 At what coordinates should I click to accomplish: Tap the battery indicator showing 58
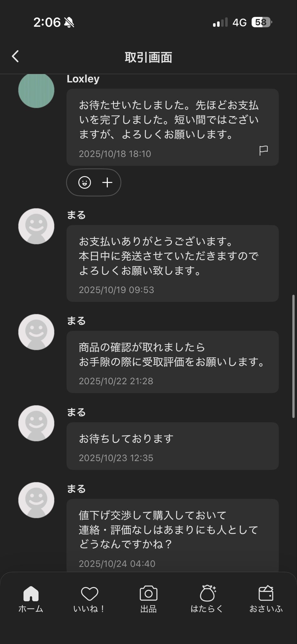[x=261, y=22]
